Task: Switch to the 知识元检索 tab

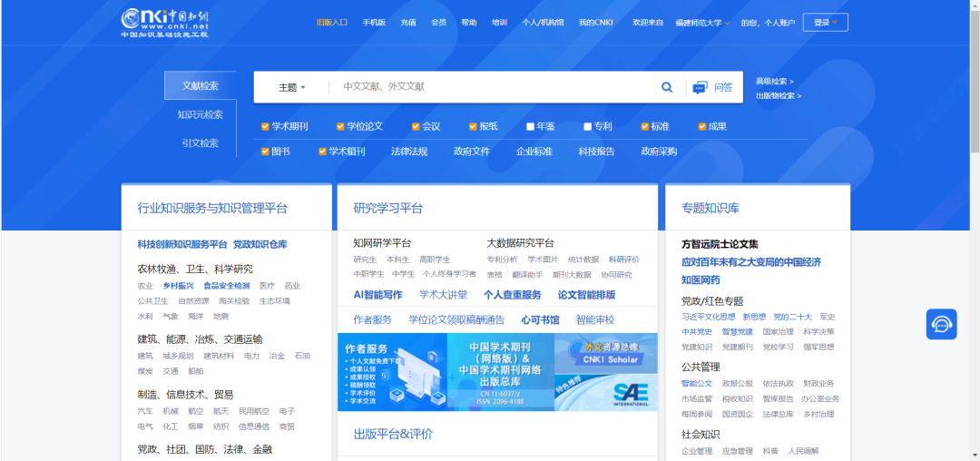Action: tap(200, 114)
